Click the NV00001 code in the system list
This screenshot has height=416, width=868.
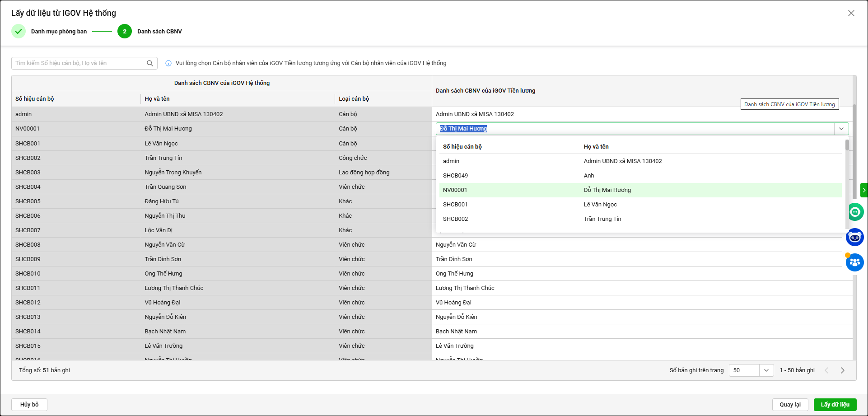[x=76, y=129]
